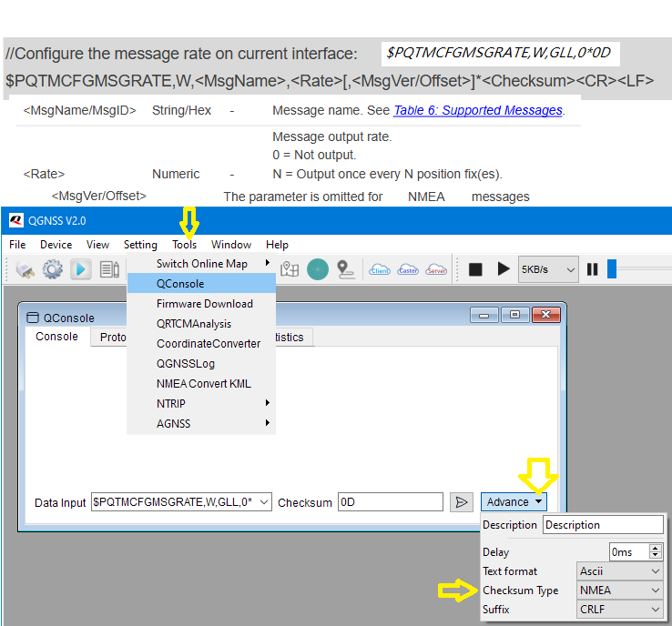Open the Help menu
This screenshot has width=672, height=626.
278,245
